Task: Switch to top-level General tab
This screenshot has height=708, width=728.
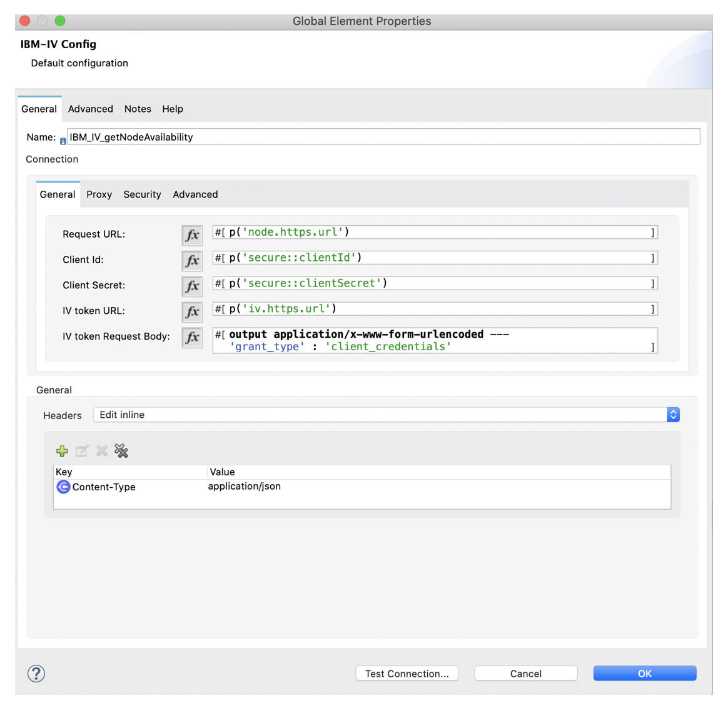Action: 39,109
